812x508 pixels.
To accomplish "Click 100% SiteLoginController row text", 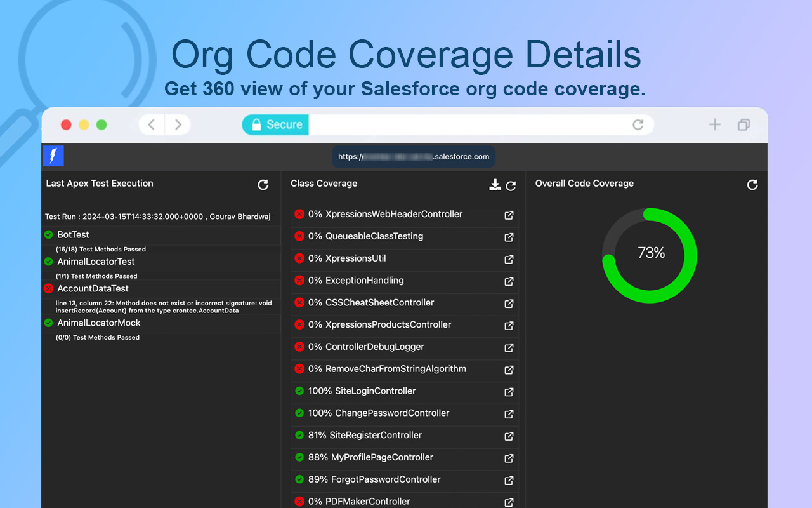I will pyautogui.click(x=362, y=391).
